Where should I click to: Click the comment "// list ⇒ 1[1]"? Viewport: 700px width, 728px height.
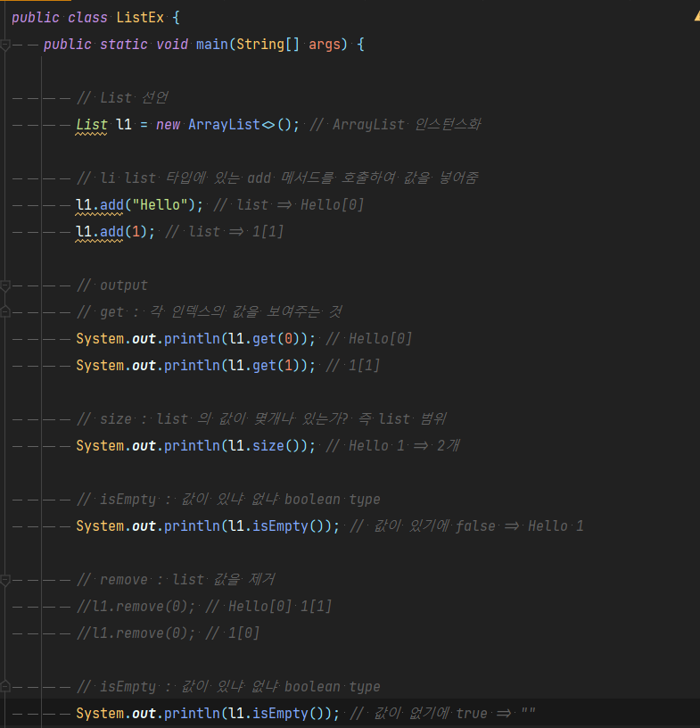point(224,232)
